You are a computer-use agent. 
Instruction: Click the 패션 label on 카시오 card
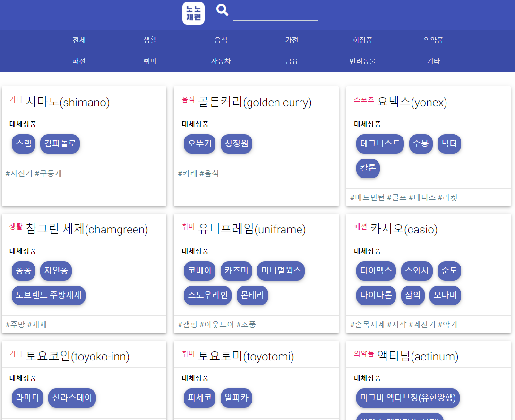360,226
